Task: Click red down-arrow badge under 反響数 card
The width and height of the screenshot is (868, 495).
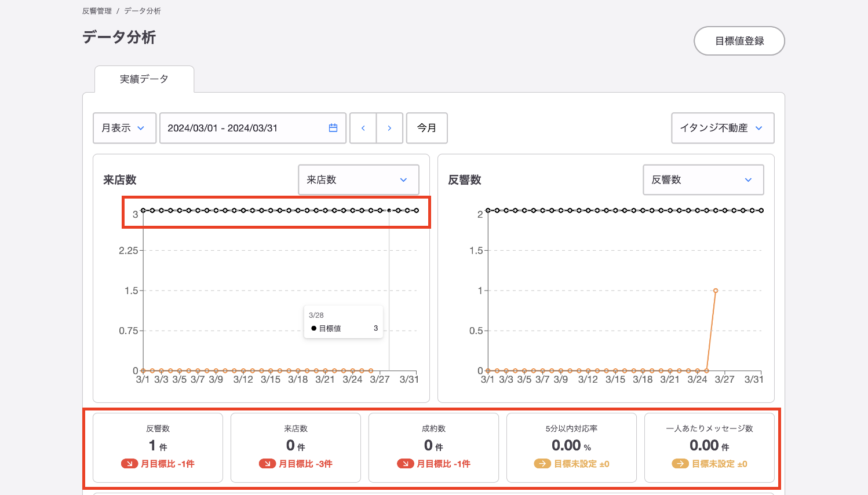Action: click(129, 464)
